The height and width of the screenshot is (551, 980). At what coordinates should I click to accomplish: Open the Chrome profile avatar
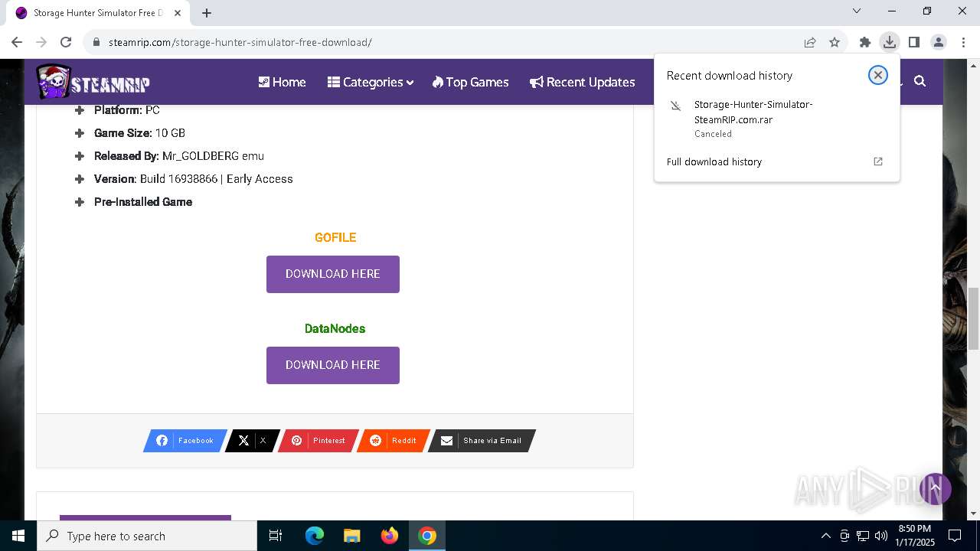pyautogui.click(x=939, y=42)
